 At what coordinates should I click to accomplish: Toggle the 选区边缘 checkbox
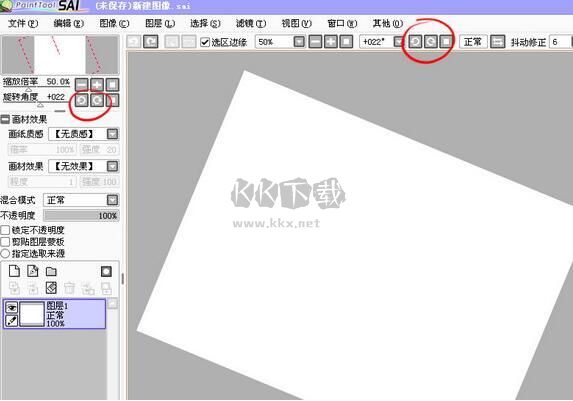click(205, 42)
